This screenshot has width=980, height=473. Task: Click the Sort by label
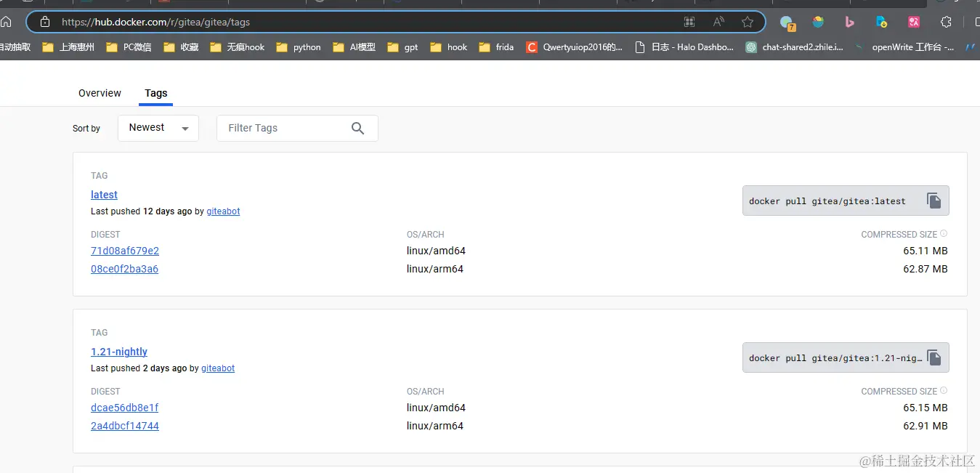[x=86, y=129]
